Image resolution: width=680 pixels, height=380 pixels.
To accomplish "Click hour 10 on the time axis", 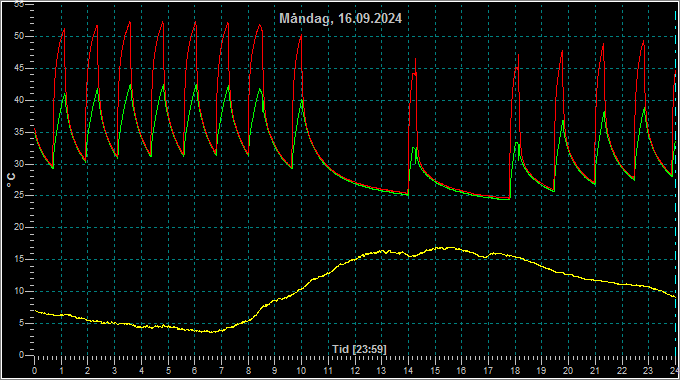I will pyautogui.click(x=301, y=371).
